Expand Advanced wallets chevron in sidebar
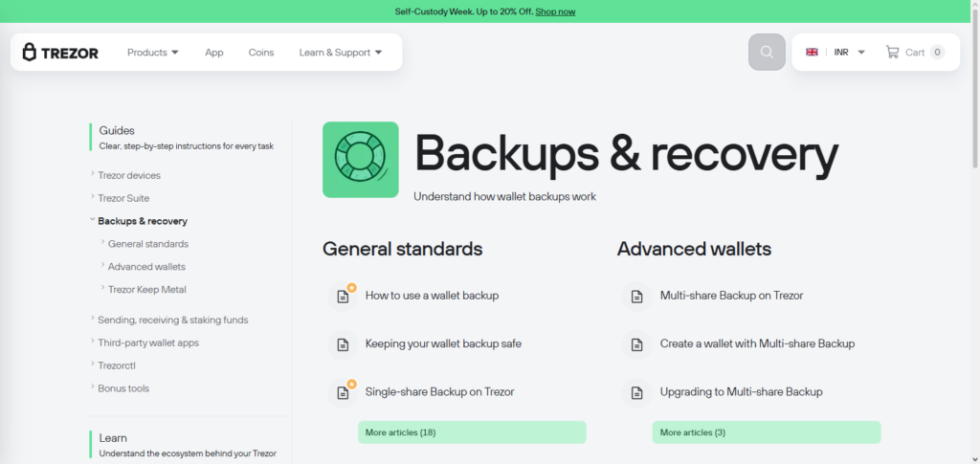 tap(102, 265)
